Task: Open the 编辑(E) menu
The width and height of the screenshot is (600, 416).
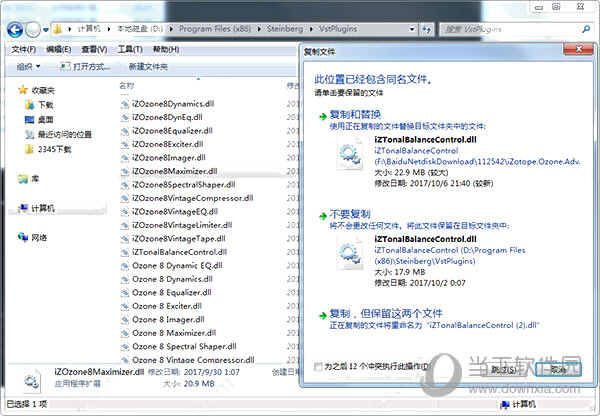Action: pos(59,49)
